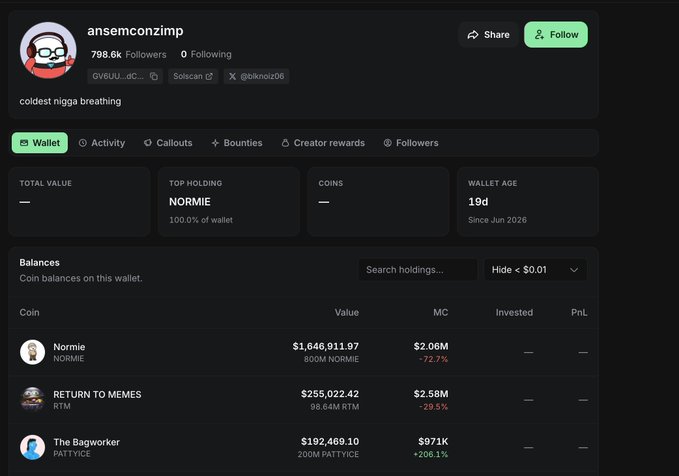Click the 200M PATTYICE amount
Viewport: 679px width, 476px height.
[328, 454]
